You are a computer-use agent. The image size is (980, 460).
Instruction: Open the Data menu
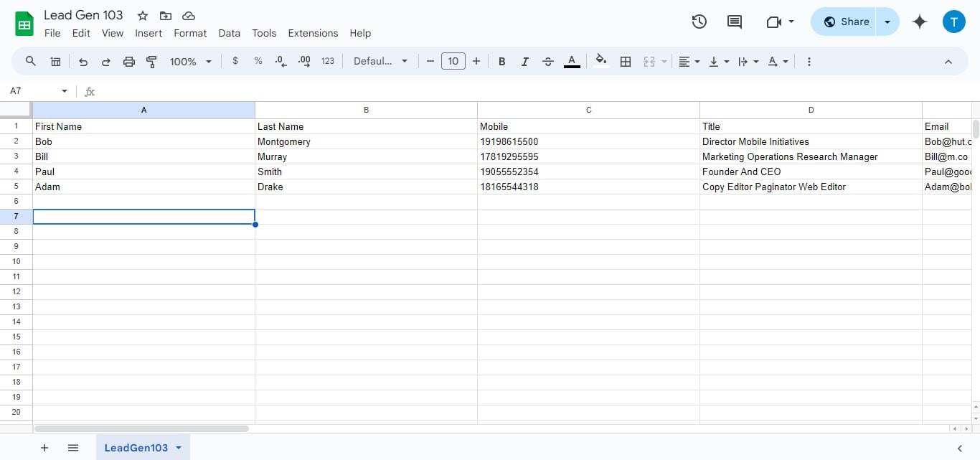(229, 33)
